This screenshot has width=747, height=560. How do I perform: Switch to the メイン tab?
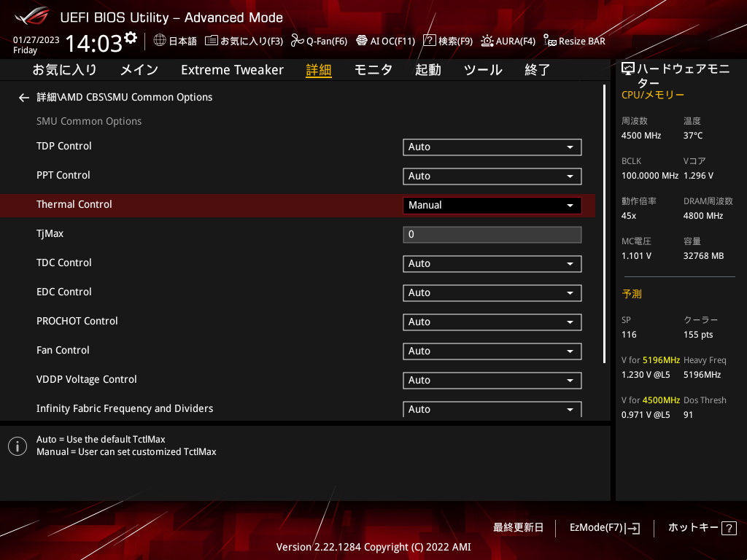[139, 70]
